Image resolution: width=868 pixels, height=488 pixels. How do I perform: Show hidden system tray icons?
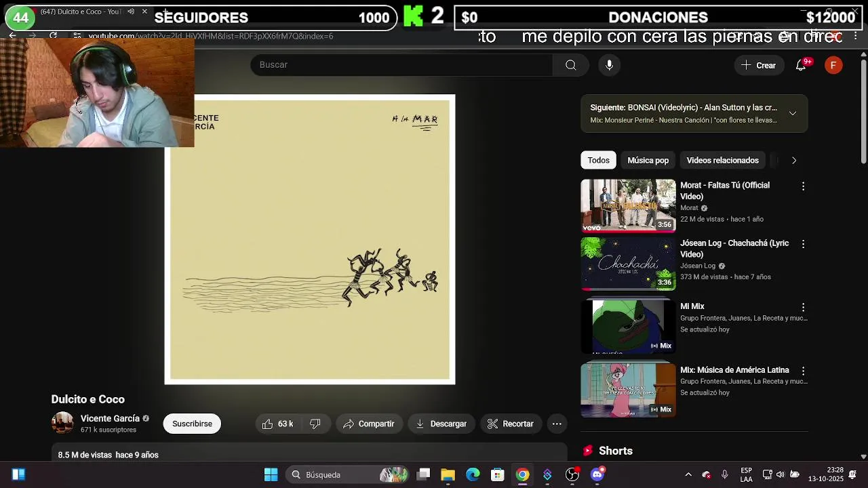tap(688, 474)
